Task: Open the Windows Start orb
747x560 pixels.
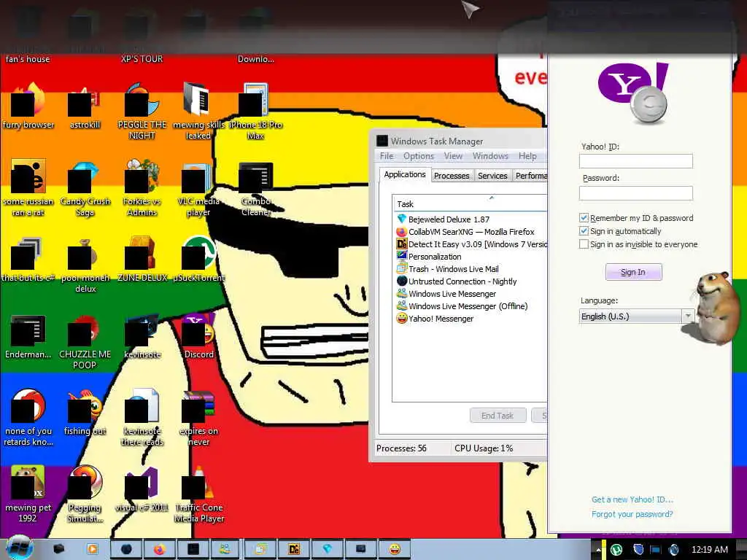Action: (x=19, y=548)
